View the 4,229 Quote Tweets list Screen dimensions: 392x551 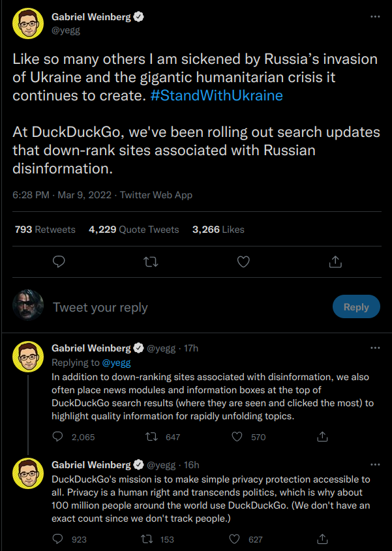pyautogui.click(x=134, y=230)
